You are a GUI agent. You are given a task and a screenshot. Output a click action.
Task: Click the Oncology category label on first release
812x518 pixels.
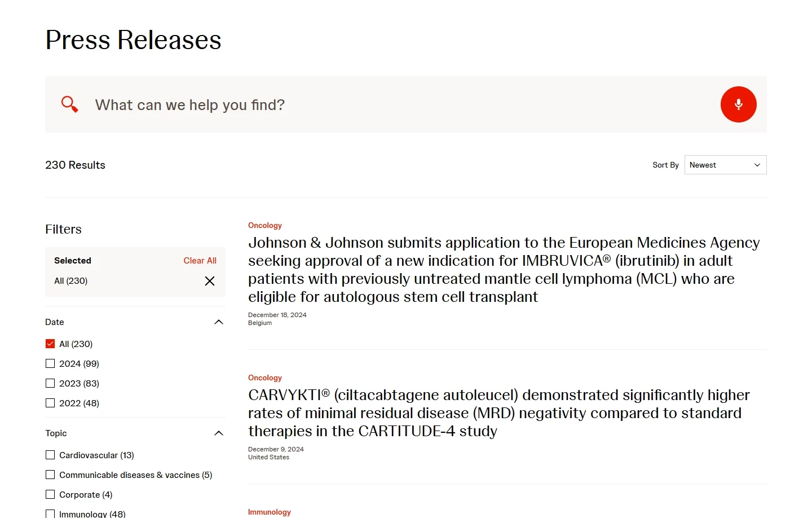(x=264, y=225)
